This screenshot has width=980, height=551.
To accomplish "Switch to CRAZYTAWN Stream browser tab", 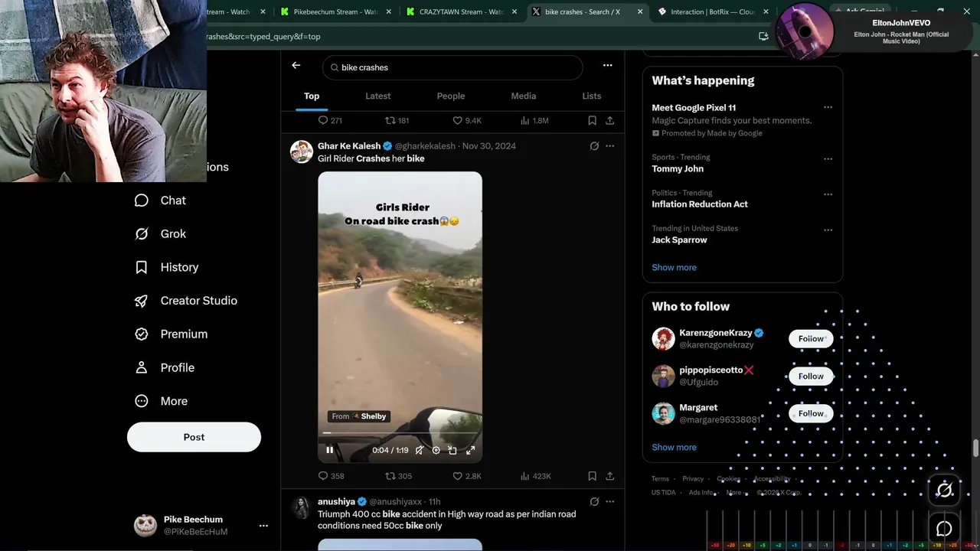I will [460, 11].
